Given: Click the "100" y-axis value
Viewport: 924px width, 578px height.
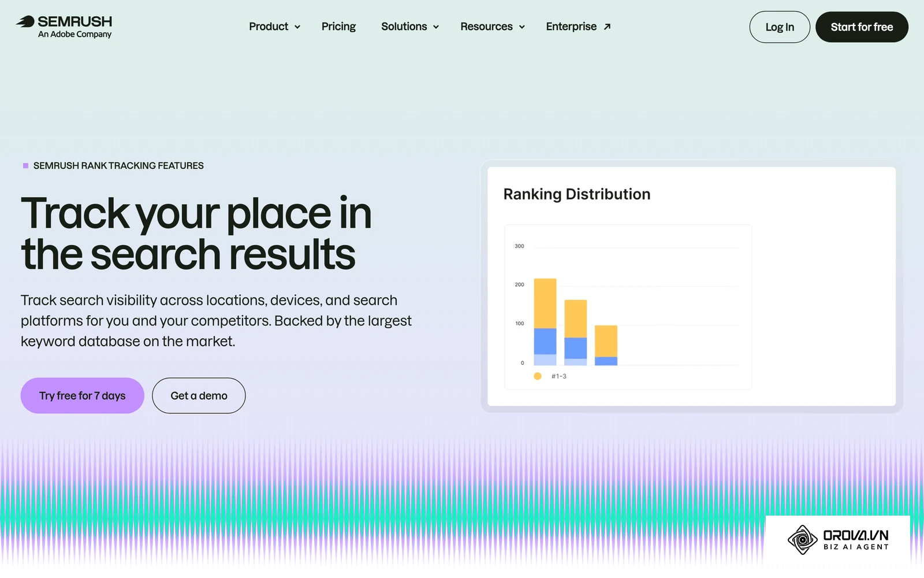Looking at the screenshot, I should click(519, 324).
